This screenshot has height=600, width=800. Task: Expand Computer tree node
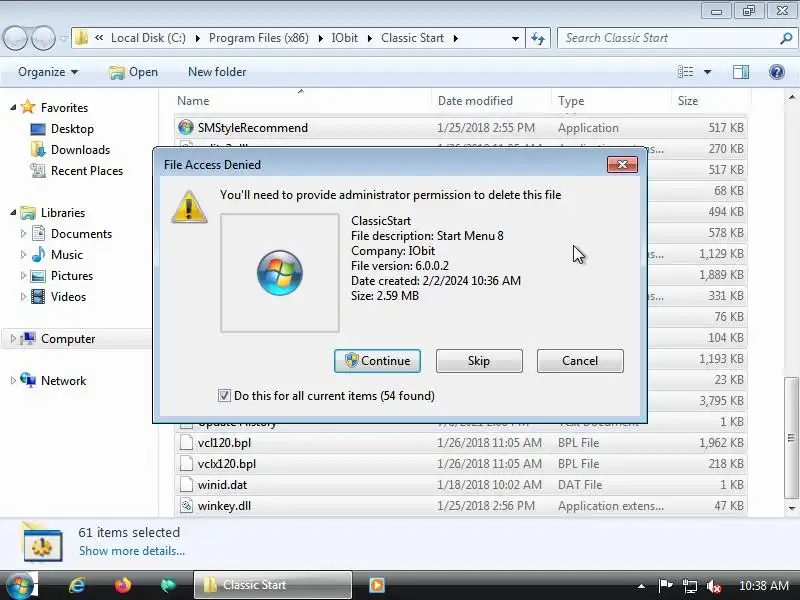point(13,338)
